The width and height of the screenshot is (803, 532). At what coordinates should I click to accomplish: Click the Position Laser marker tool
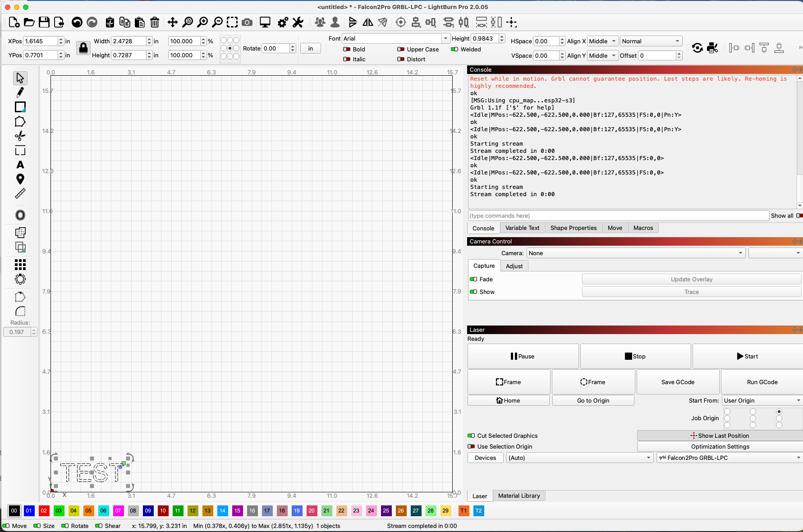(20, 179)
